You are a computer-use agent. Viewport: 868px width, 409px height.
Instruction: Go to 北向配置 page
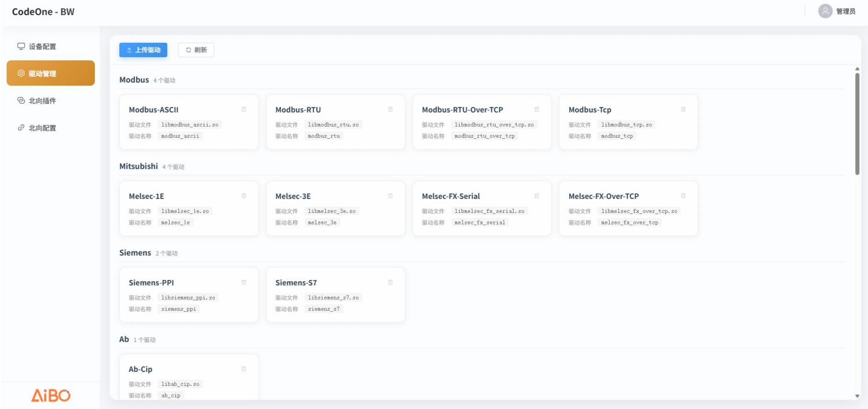pyautogui.click(x=50, y=128)
